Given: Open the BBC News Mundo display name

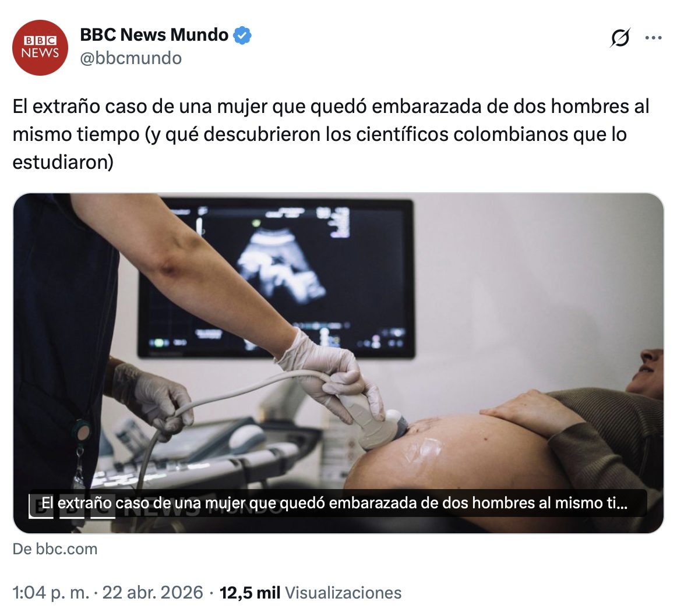Looking at the screenshot, I should [154, 35].
